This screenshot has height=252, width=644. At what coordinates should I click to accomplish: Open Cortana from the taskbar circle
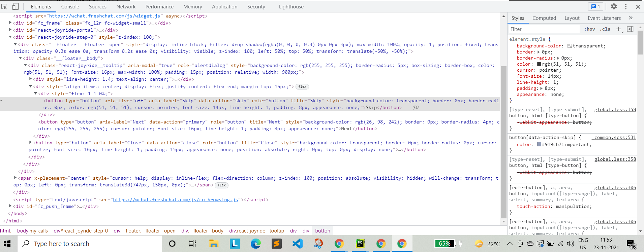[x=172, y=244]
